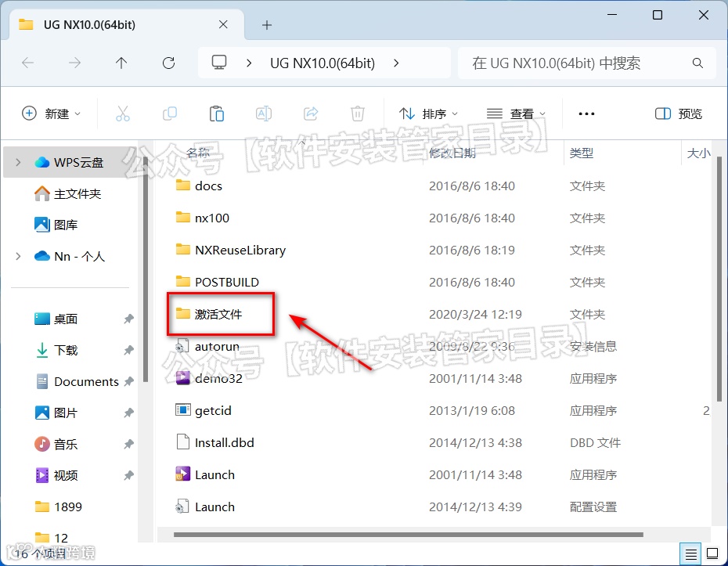This screenshot has height=566, width=728.
Task: Click chevron before UG NX10.0(64bit) in address bar
Action: click(x=250, y=63)
